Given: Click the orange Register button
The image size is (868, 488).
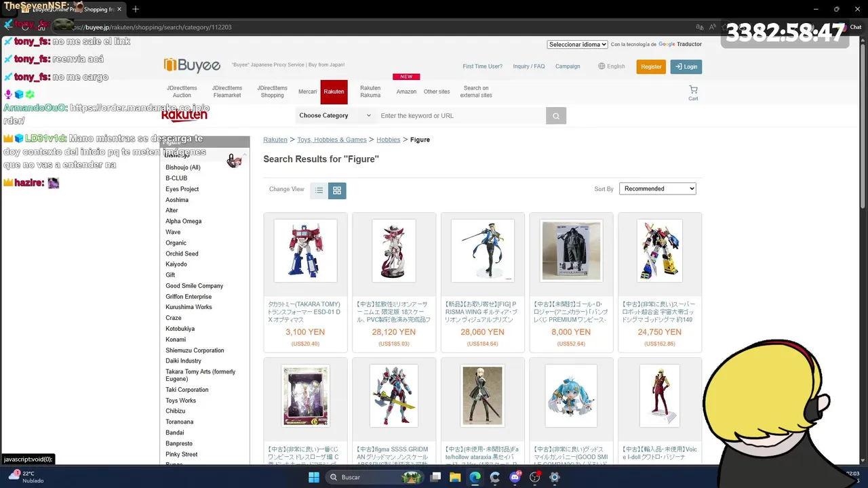Looking at the screenshot, I should point(651,66).
